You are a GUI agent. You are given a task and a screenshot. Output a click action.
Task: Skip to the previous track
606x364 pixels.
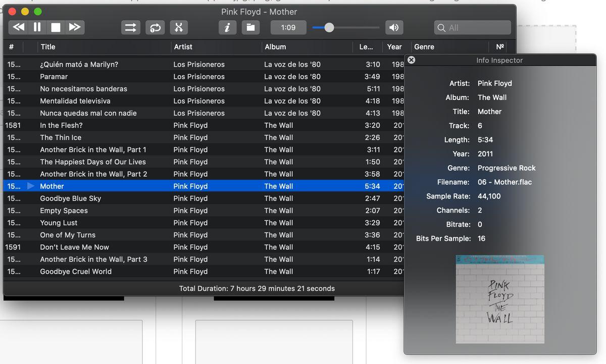coord(19,27)
